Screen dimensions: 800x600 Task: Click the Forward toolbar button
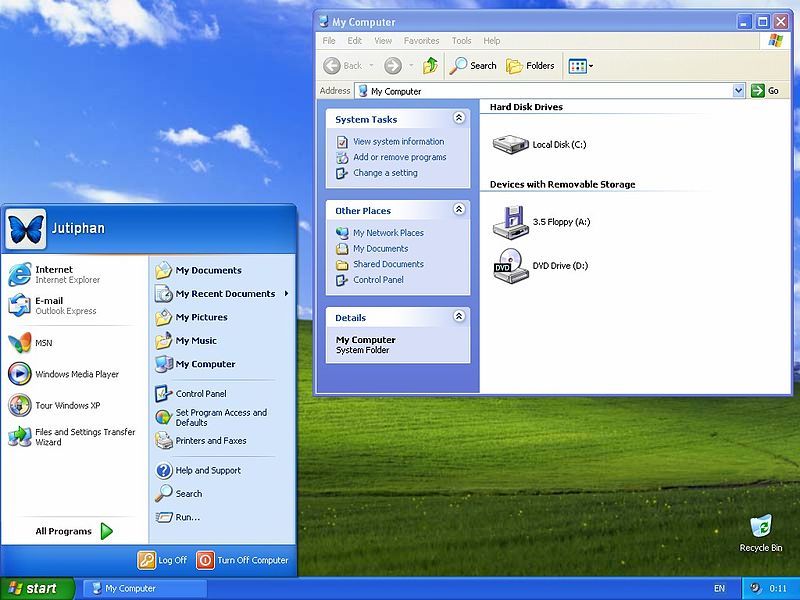[x=393, y=66]
